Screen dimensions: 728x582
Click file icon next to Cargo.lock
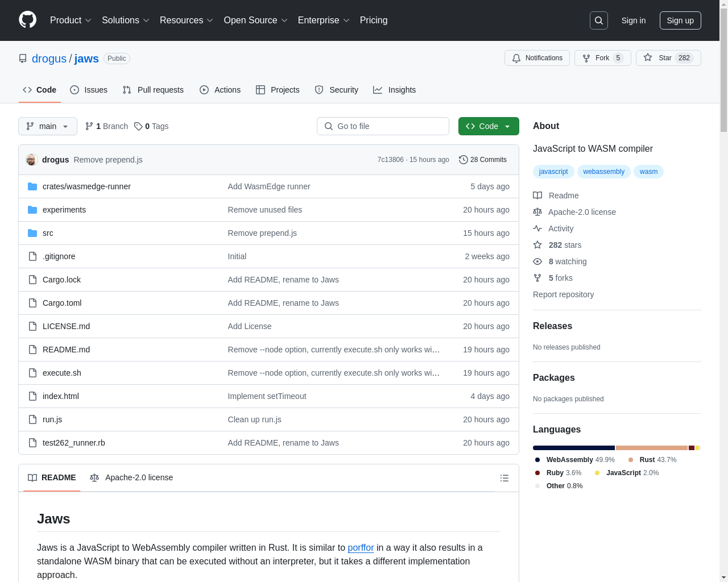tap(32, 280)
